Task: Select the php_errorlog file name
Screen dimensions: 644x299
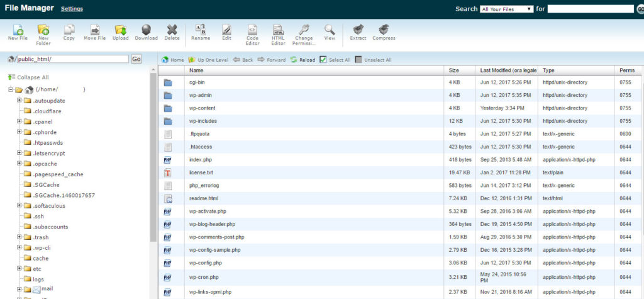Action: (x=204, y=186)
